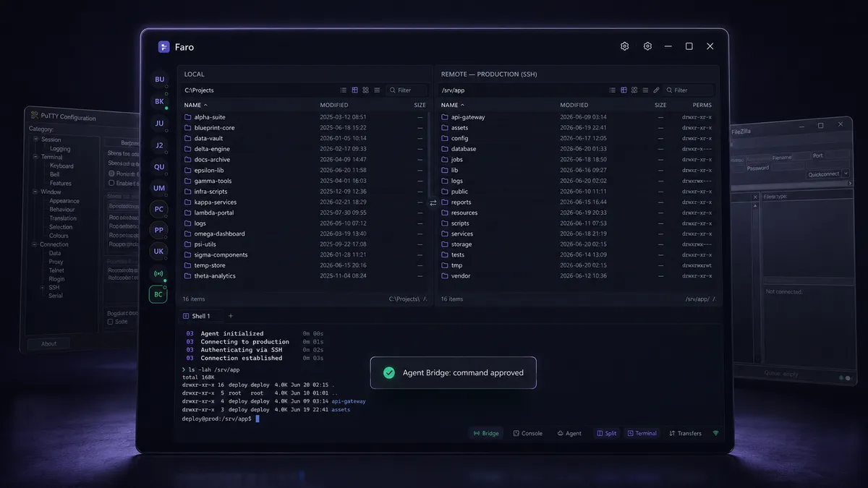This screenshot has width=868, height=488.
Task: Select the UK connection in sidebar
Action: (159, 251)
